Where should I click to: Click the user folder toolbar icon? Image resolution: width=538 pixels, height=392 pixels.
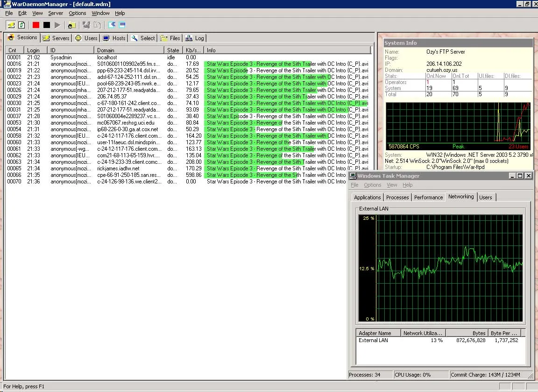(72, 25)
